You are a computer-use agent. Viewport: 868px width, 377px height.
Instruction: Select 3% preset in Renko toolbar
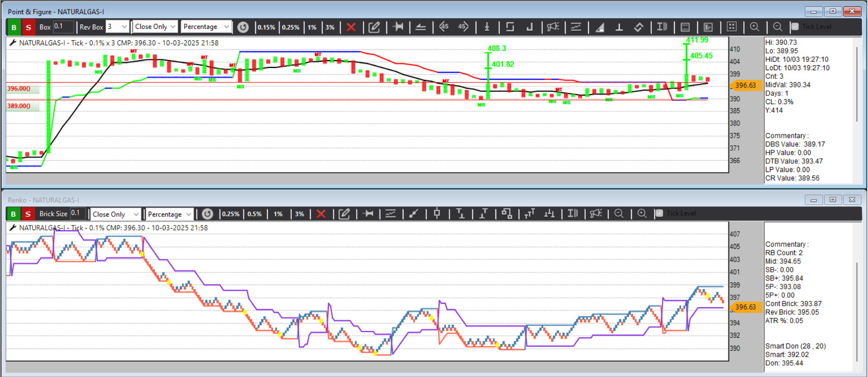pos(299,214)
